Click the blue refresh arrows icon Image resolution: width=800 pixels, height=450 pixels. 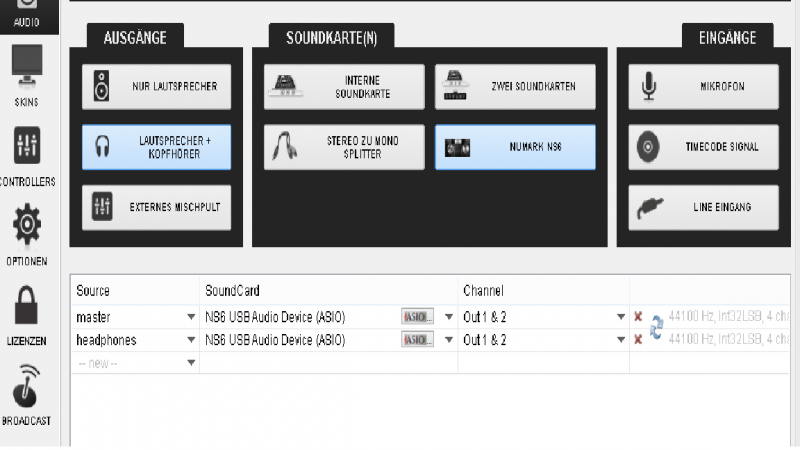pyautogui.click(x=657, y=328)
